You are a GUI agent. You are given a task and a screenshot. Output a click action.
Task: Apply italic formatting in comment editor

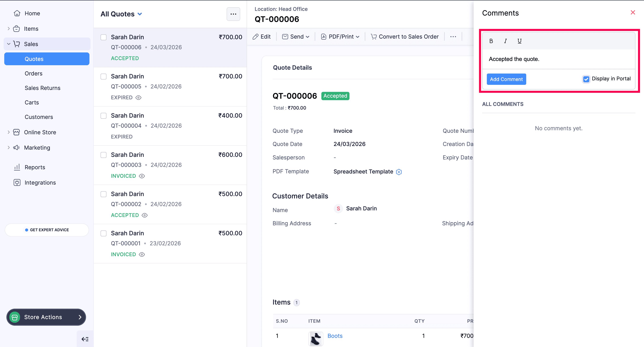[505, 41]
